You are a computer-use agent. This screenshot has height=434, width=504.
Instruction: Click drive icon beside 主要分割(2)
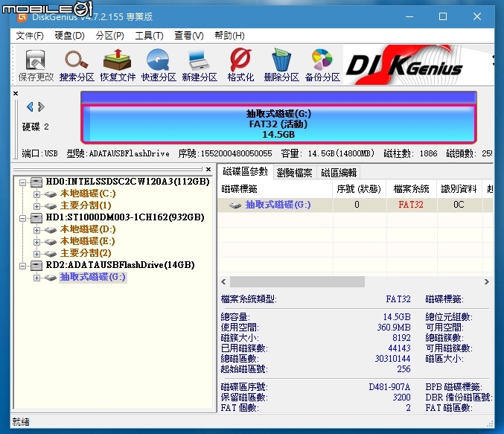50,254
